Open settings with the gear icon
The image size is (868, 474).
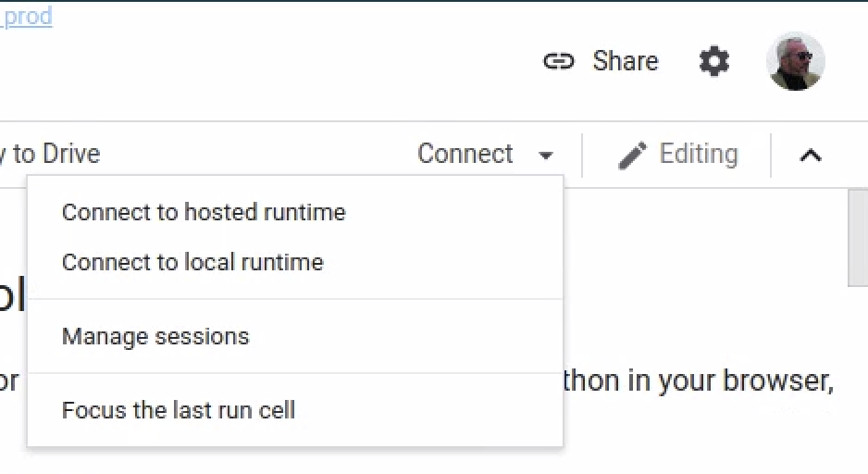click(713, 62)
